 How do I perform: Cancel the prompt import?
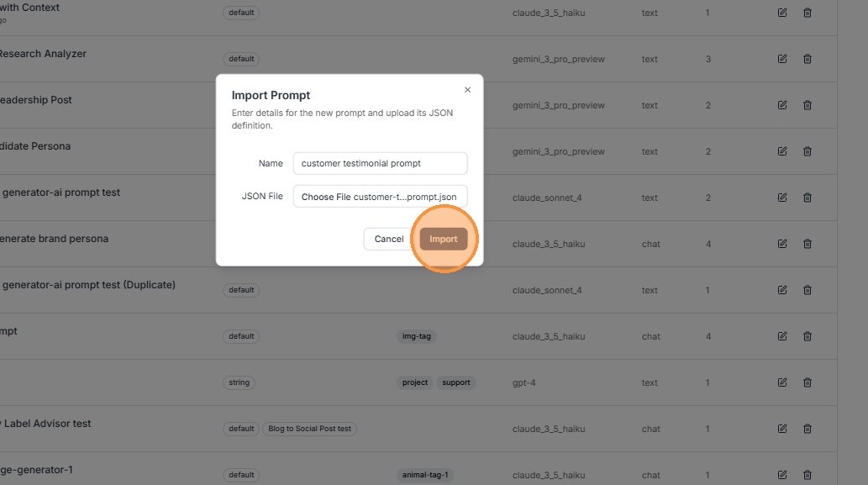point(388,239)
